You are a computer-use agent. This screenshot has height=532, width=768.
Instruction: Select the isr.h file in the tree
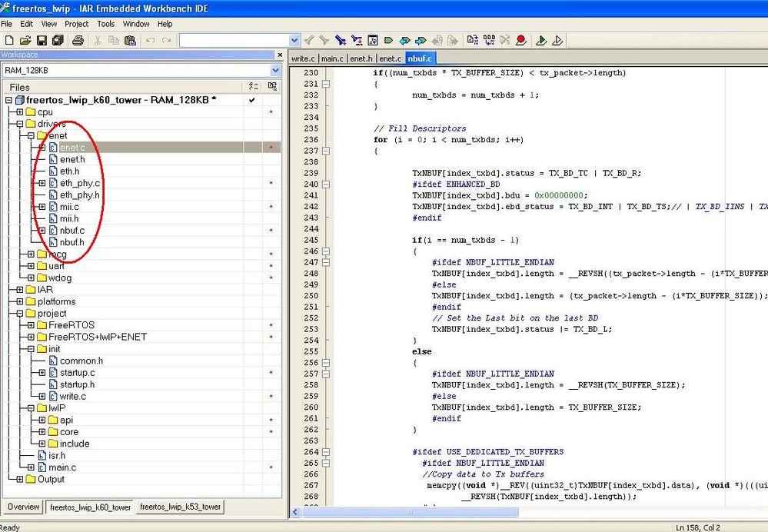tap(57, 456)
